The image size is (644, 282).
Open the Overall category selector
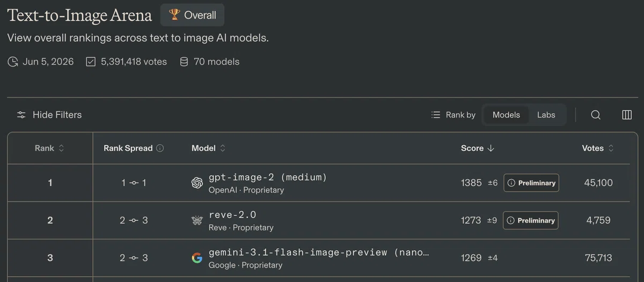point(192,15)
